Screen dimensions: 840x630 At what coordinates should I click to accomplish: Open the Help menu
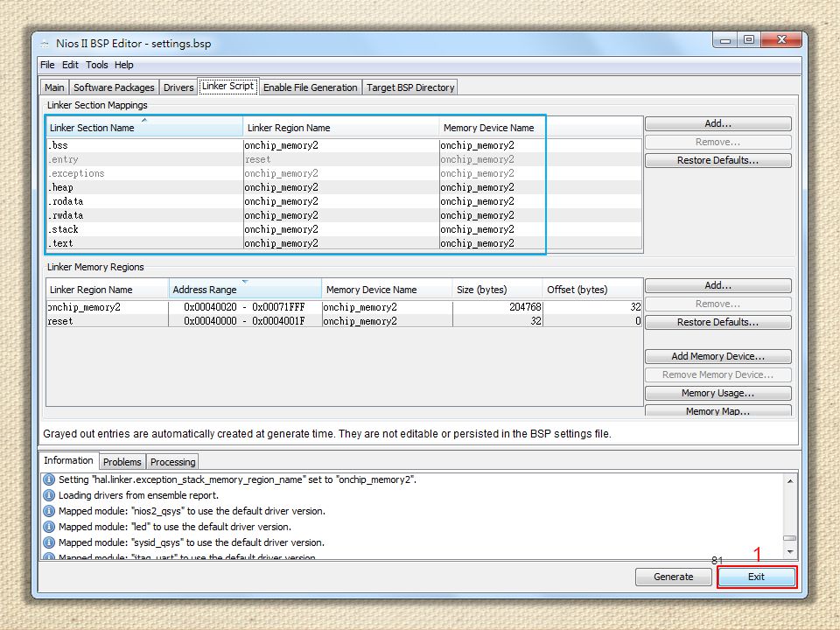123,65
